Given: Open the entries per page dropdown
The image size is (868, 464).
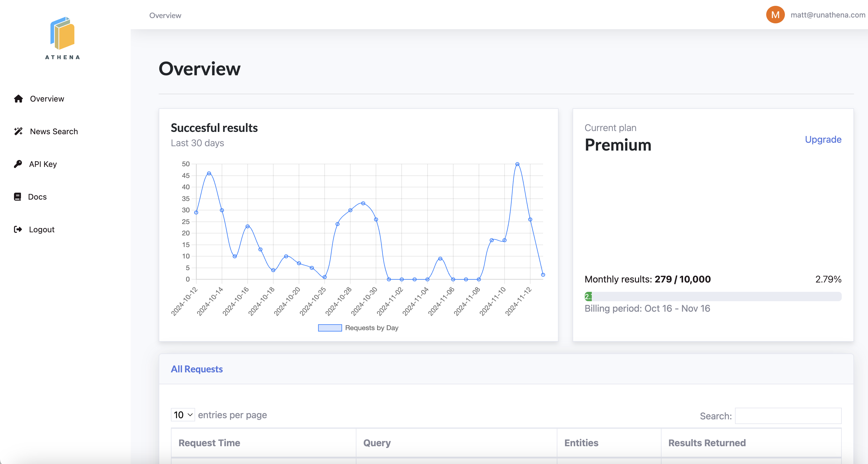Looking at the screenshot, I should [183, 415].
